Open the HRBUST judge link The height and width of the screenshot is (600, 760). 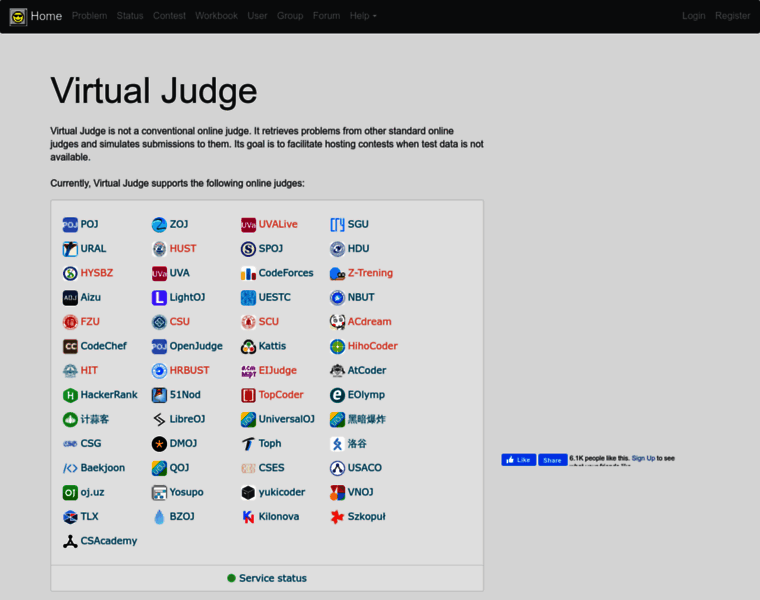click(x=189, y=370)
